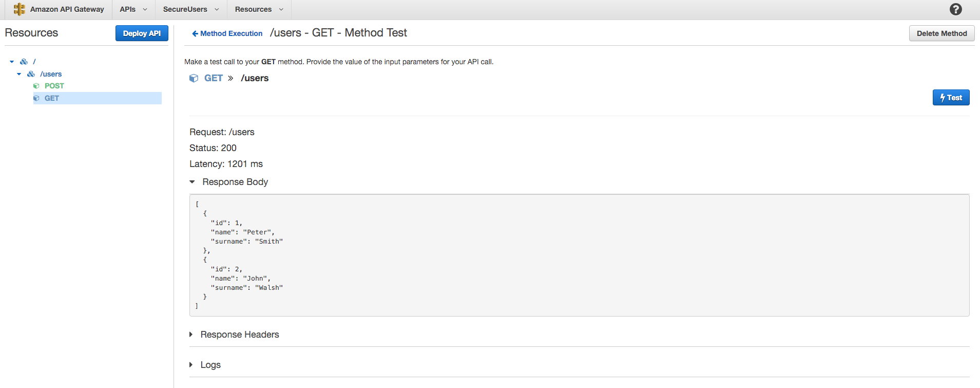Open the SecureUsers dropdown menu
Viewport: 980px width, 388px height.
[x=191, y=9]
